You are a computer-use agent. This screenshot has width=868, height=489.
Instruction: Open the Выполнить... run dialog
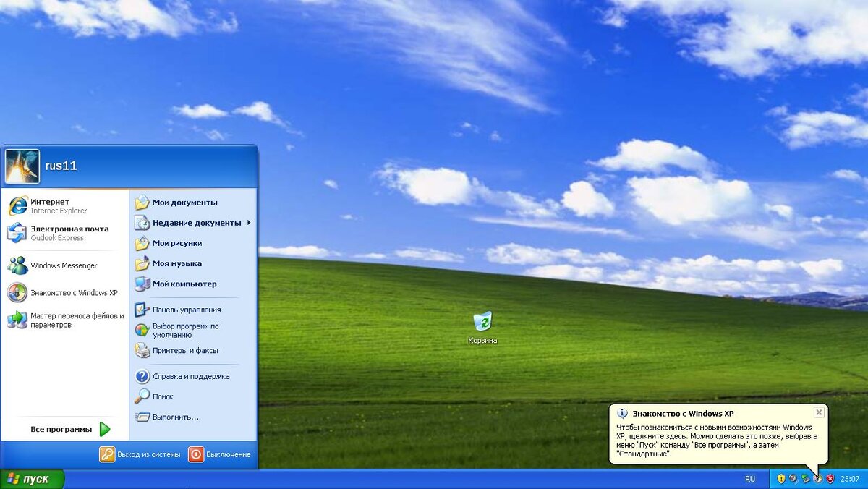click(193, 417)
